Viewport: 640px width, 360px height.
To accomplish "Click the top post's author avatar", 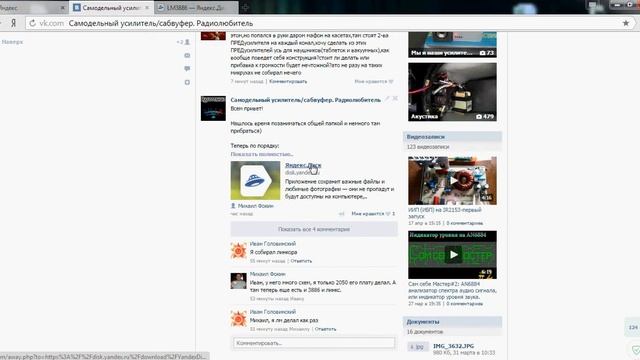I will (213, 36).
